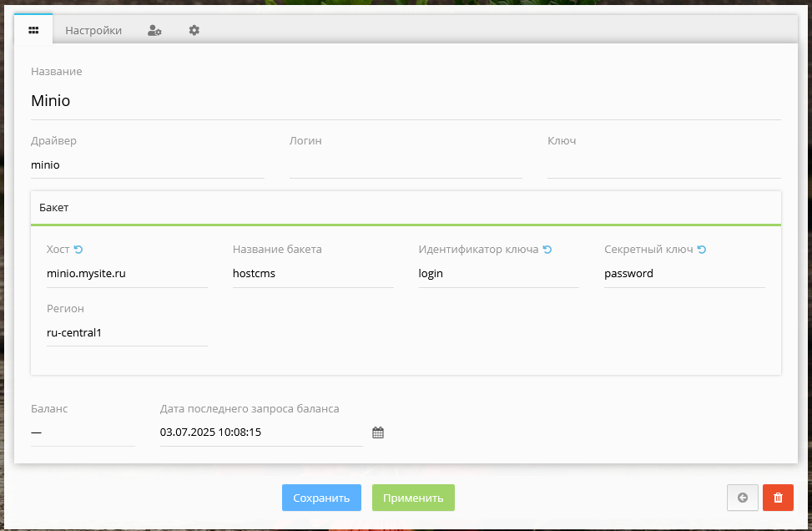Switch to the Настройки tab
Screen dimensions: 812x531
(93, 30)
